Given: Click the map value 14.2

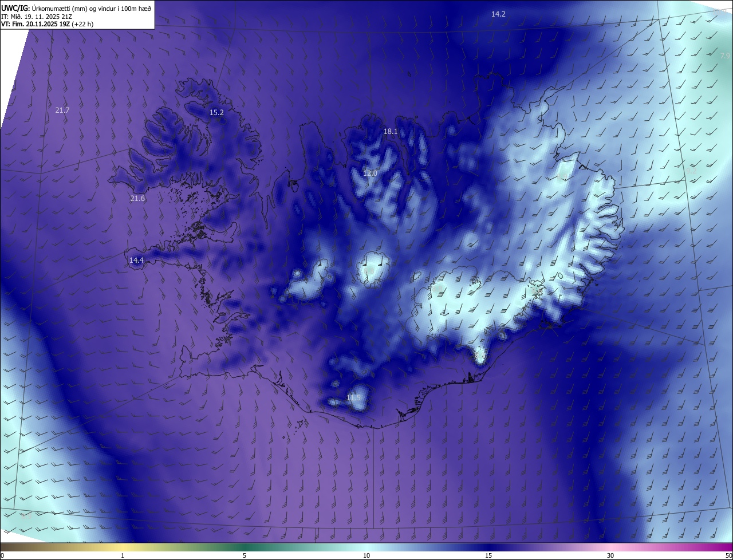Looking at the screenshot, I should (x=498, y=14).
